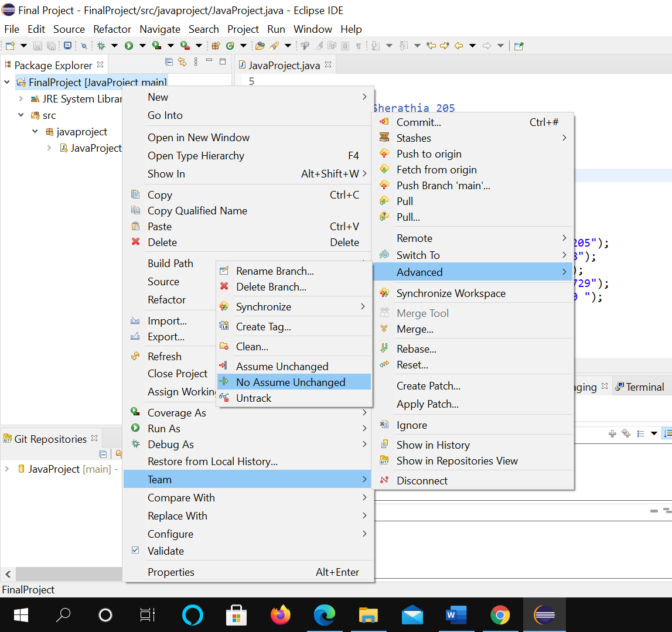Choose No Assume Unchanged option
This screenshot has height=632, width=672.
pyautogui.click(x=291, y=382)
